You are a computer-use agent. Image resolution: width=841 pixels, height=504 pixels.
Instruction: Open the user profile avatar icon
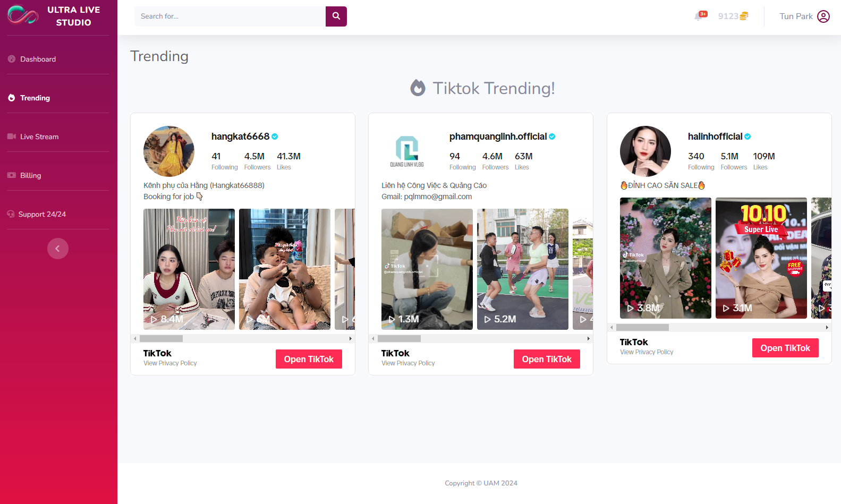823,16
